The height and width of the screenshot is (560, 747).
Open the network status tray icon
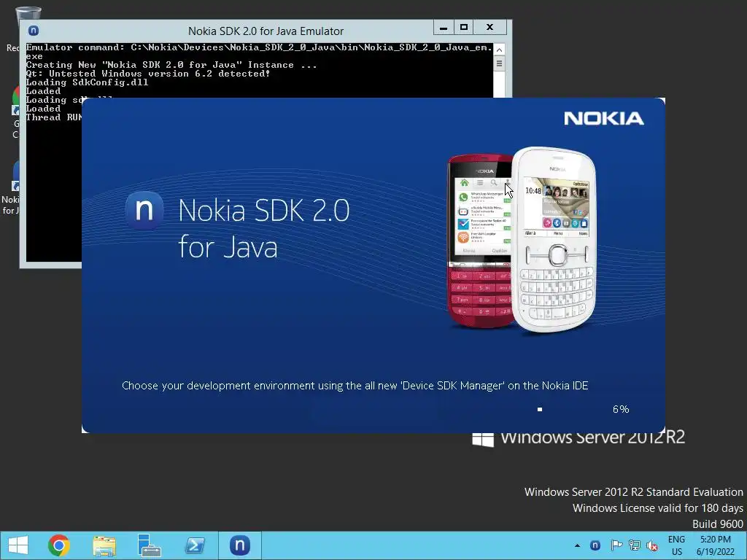(634, 545)
